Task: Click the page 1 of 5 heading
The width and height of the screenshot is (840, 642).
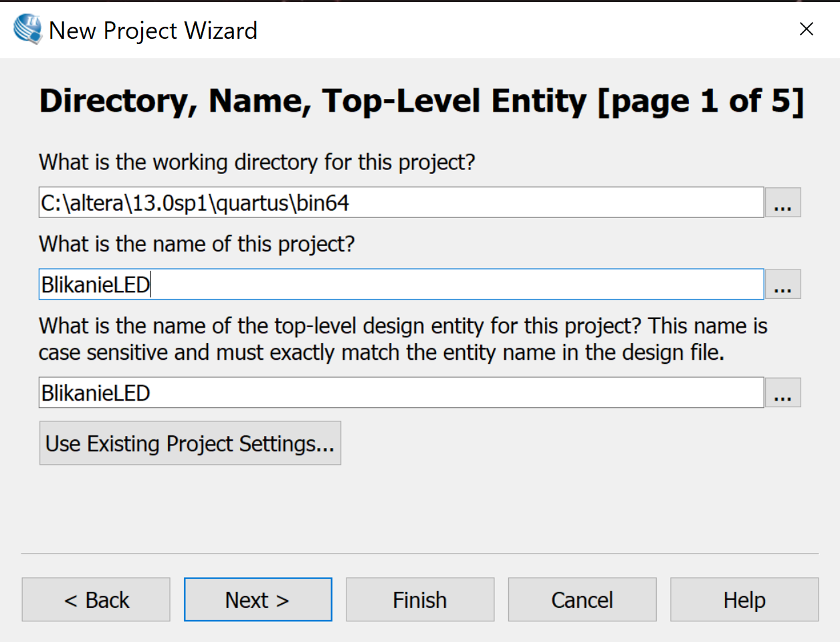Action: pos(421,101)
